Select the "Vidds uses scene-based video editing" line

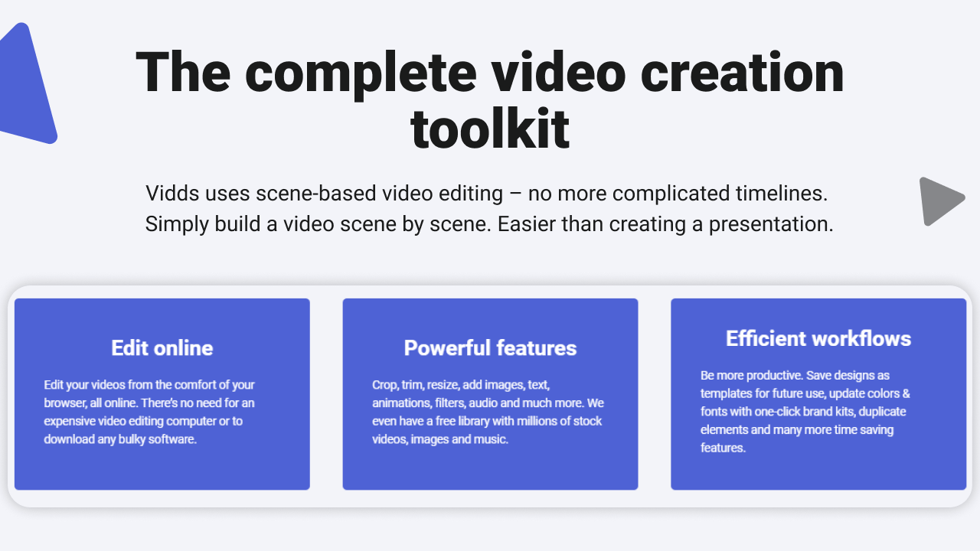[x=485, y=193]
